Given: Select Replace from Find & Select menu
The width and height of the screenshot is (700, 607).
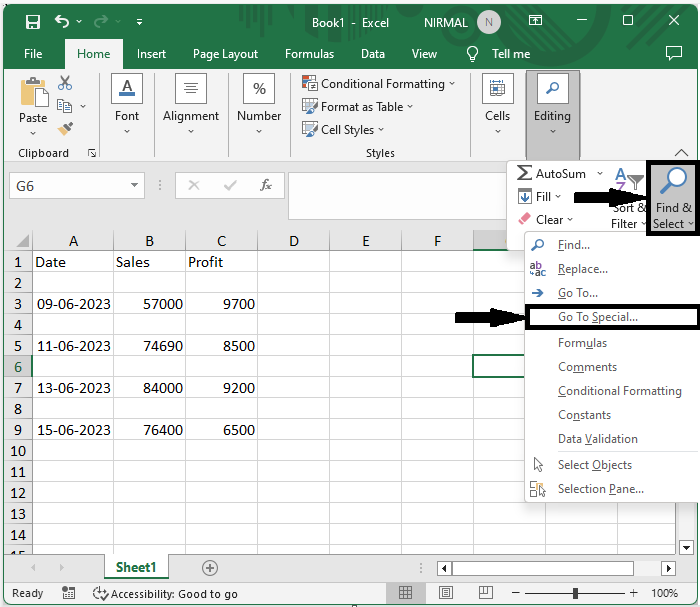Looking at the screenshot, I should tap(582, 269).
